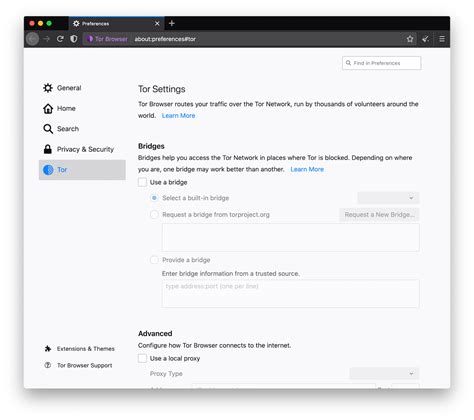Click the Search magnifier icon in sidebar
The height and width of the screenshot is (420, 474).
[48, 129]
